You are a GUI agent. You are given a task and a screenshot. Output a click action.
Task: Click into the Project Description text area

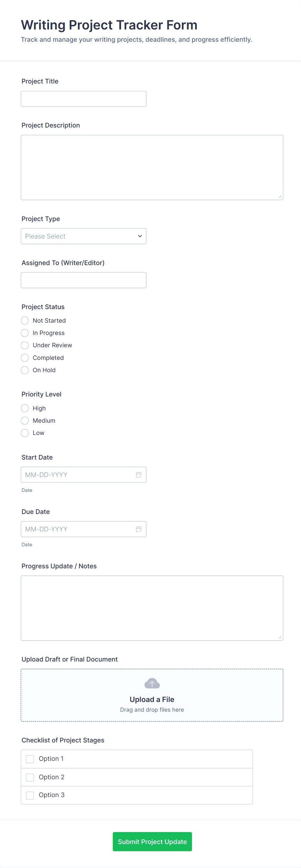152,167
